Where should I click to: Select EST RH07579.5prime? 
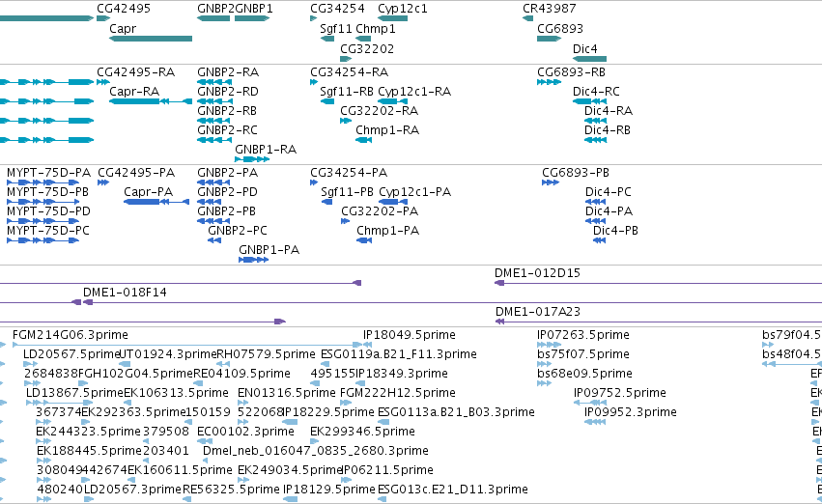click(266, 354)
